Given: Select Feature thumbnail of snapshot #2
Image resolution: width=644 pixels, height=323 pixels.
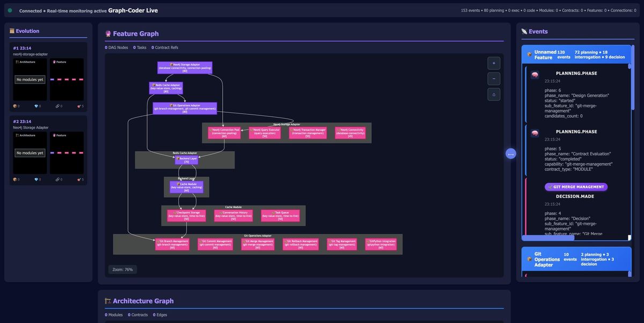Looking at the screenshot, I should pos(67,153).
